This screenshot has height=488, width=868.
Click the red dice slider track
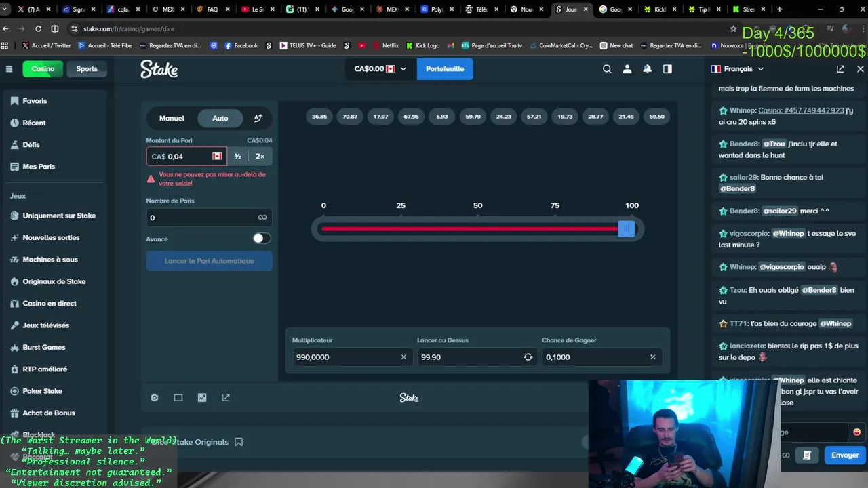[470, 229]
